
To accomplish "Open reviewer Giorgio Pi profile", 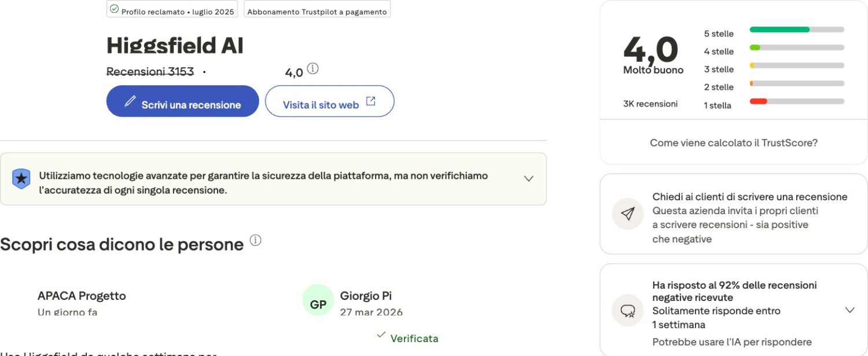I will tap(366, 296).
